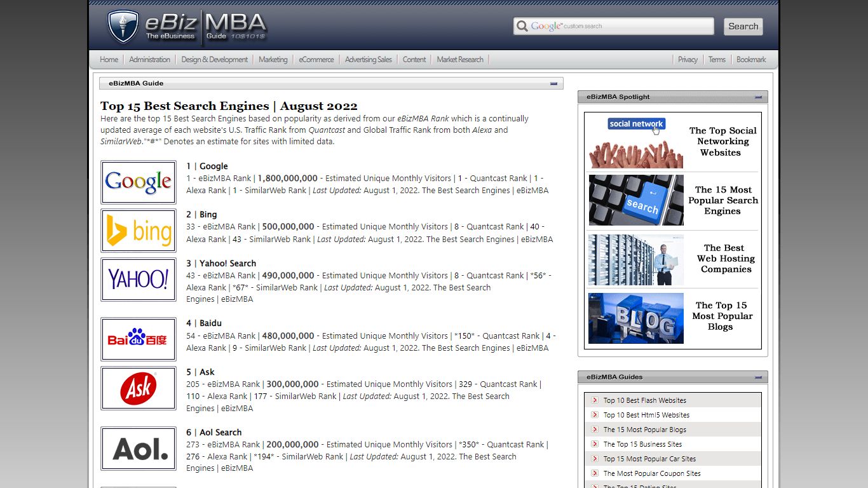Open The Top 15 Business Sites guide
Image resolution: width=868 pixels, height=488 pixels.
(642, 444)
